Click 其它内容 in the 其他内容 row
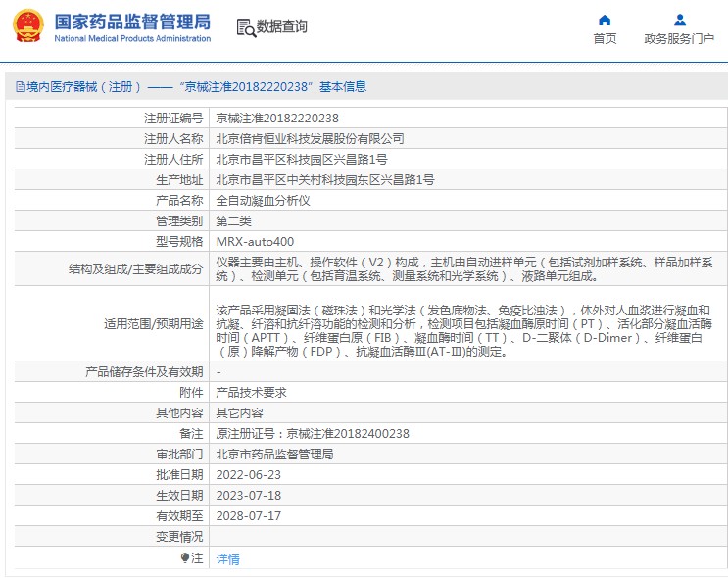The image size is (728, 578). tap(239, 412)
